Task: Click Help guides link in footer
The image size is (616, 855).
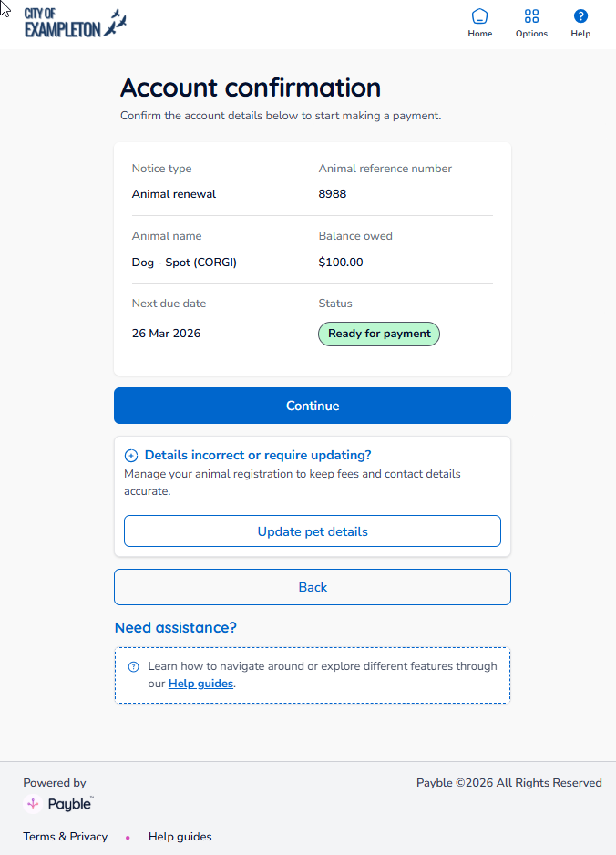Action: [180, 837]
